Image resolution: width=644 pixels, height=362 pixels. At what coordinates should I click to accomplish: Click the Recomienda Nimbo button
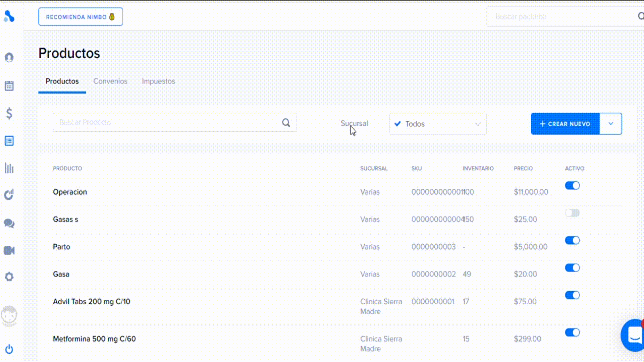pos(80,17)
